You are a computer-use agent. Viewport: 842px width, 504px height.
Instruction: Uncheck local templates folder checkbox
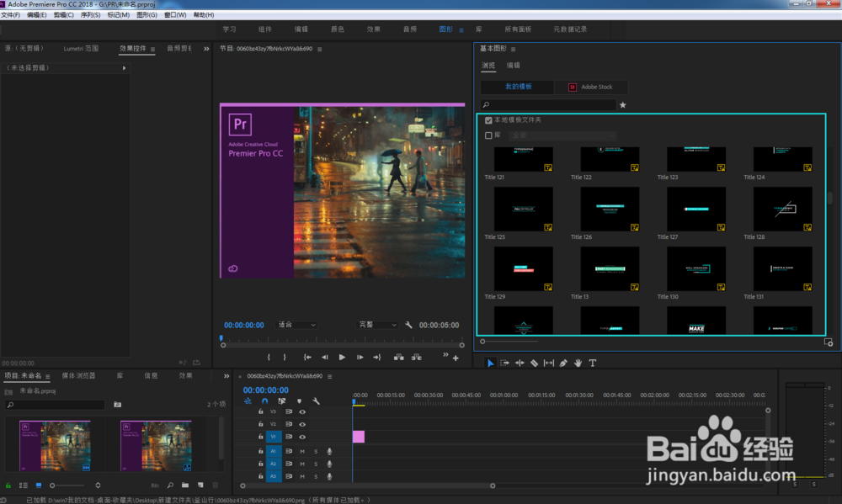click(x=488, y=120)
